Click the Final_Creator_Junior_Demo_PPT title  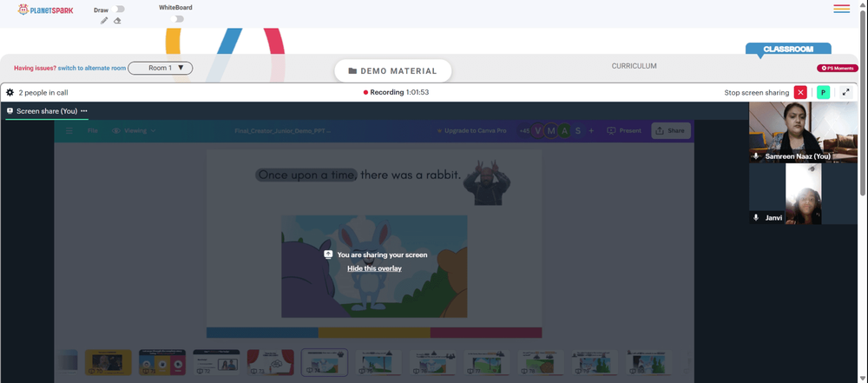(282, 131)
